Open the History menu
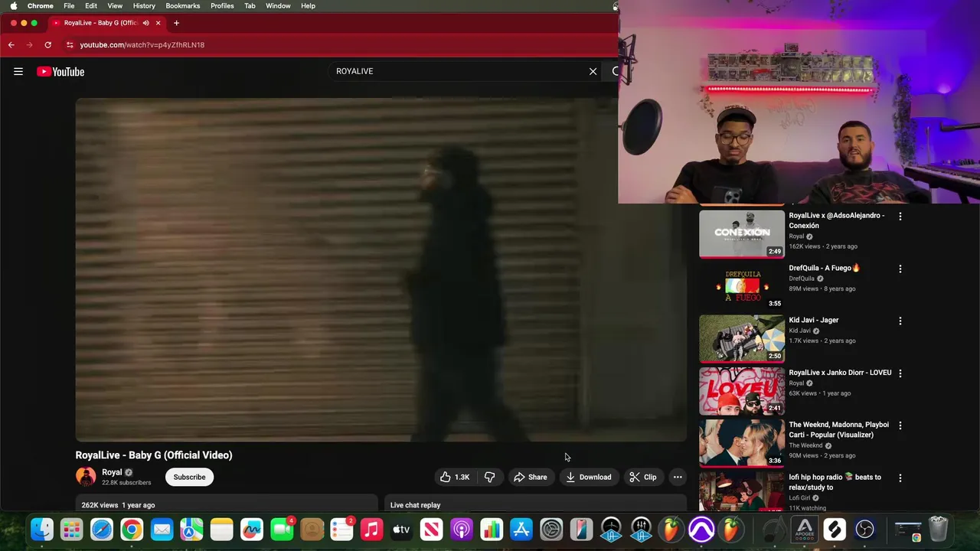980x551 pixels. 144,5
